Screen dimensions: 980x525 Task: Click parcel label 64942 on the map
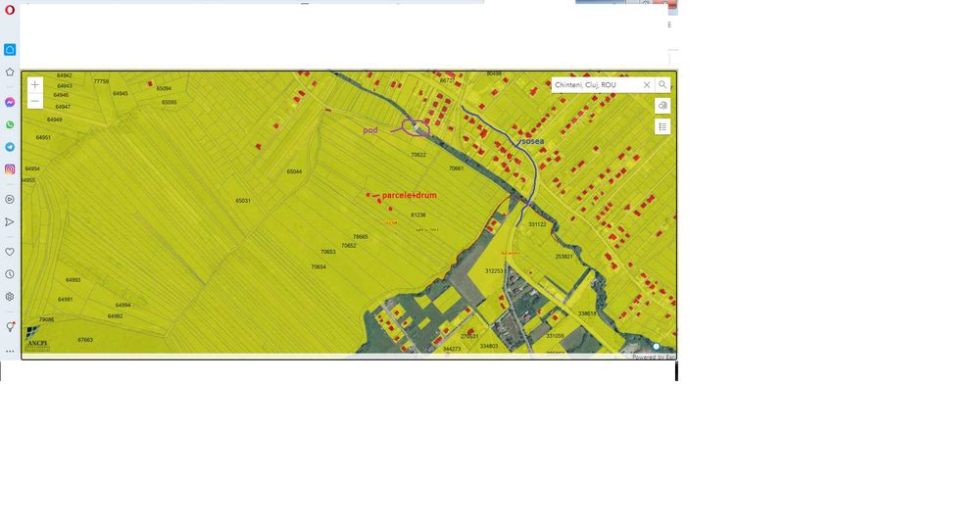(x=65, y=75)
